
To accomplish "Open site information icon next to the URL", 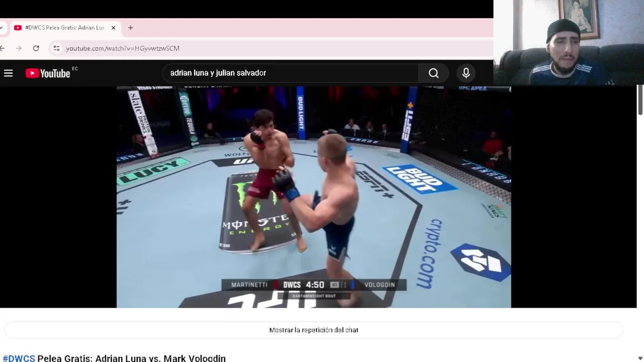I will pyautogui.click(x=56, y=48).
